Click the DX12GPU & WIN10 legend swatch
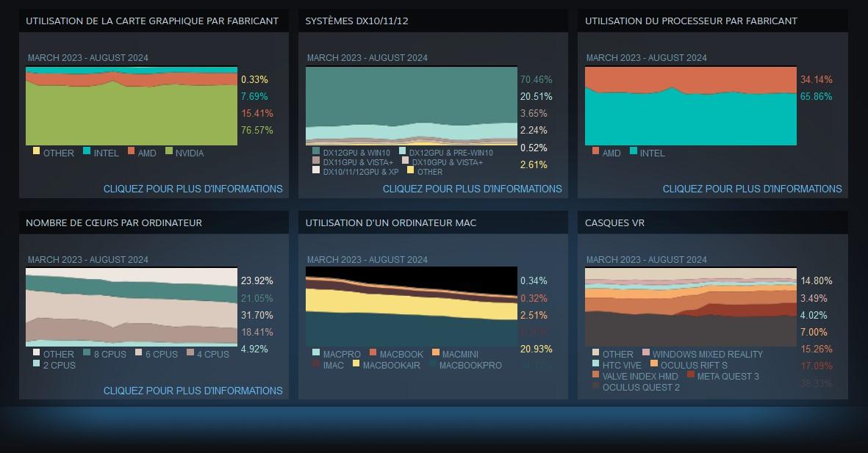This screenshot has height=453, width=868. pyautogui.click(x=316, y=151)
